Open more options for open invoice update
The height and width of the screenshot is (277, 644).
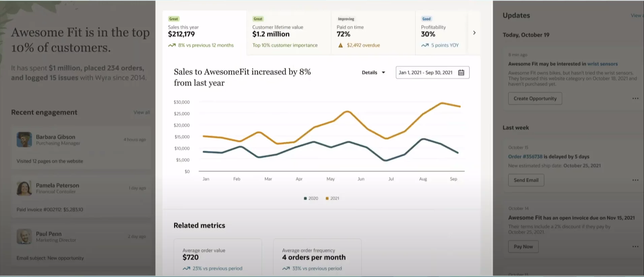point(635,247)
